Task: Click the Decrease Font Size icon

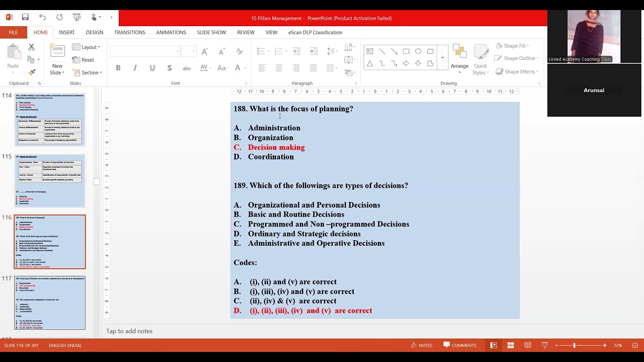Action: (221, 52)
